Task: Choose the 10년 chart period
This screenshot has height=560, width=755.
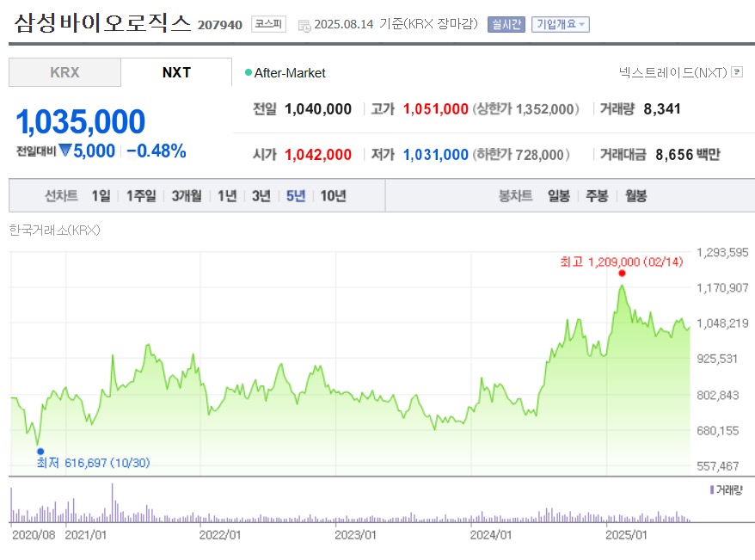Action: (333, 196)
